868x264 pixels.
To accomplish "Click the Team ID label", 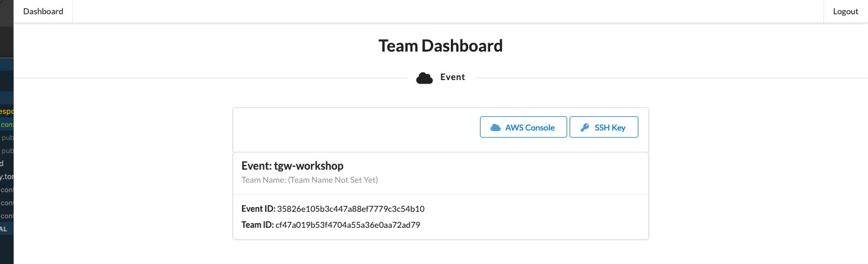I will pos(257,225).
